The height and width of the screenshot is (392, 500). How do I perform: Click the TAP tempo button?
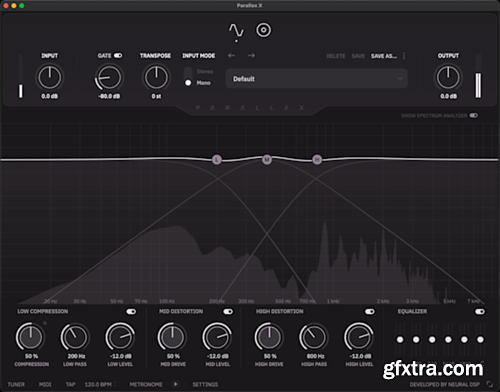70,384
